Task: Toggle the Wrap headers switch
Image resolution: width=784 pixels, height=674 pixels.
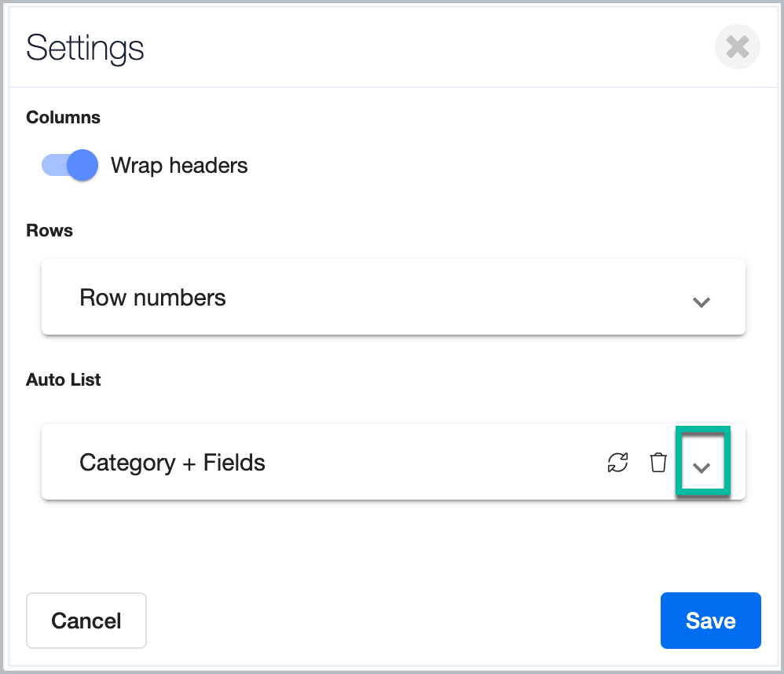Action: point(69,165)
